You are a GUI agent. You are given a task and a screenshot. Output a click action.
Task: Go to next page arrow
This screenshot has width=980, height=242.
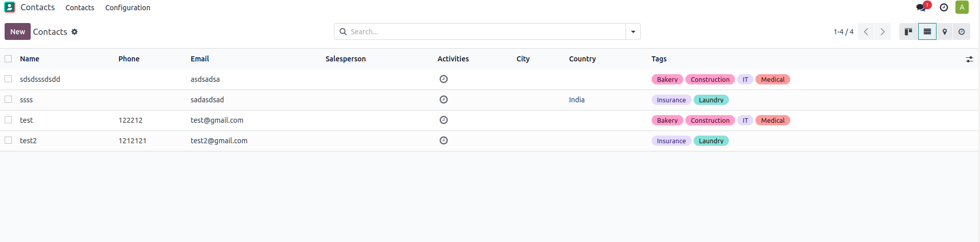[x=883, y=32]
